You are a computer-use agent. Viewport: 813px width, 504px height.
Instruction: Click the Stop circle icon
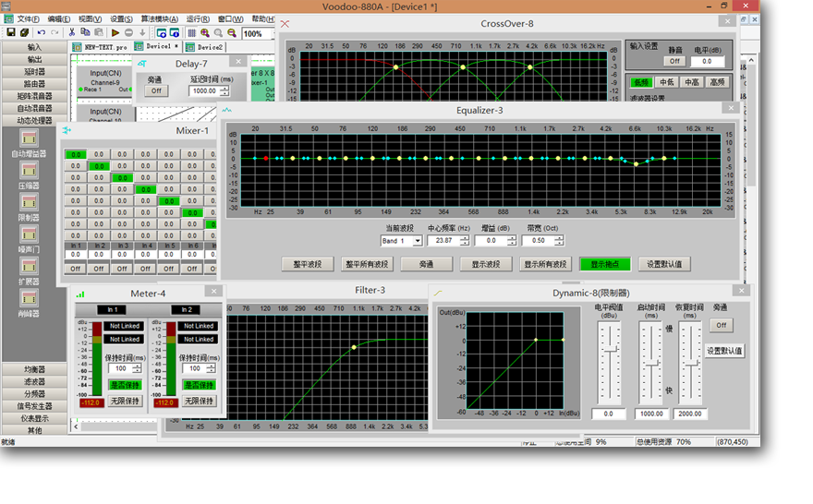(128, 32)
